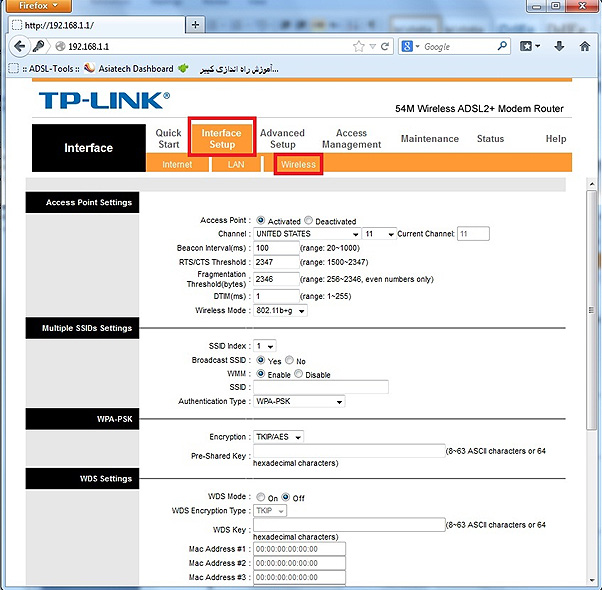Image resolution: width=602 pixels, height=590 pixels.
Task: Set Broadcast SSID to No
Action: [289, 360]
